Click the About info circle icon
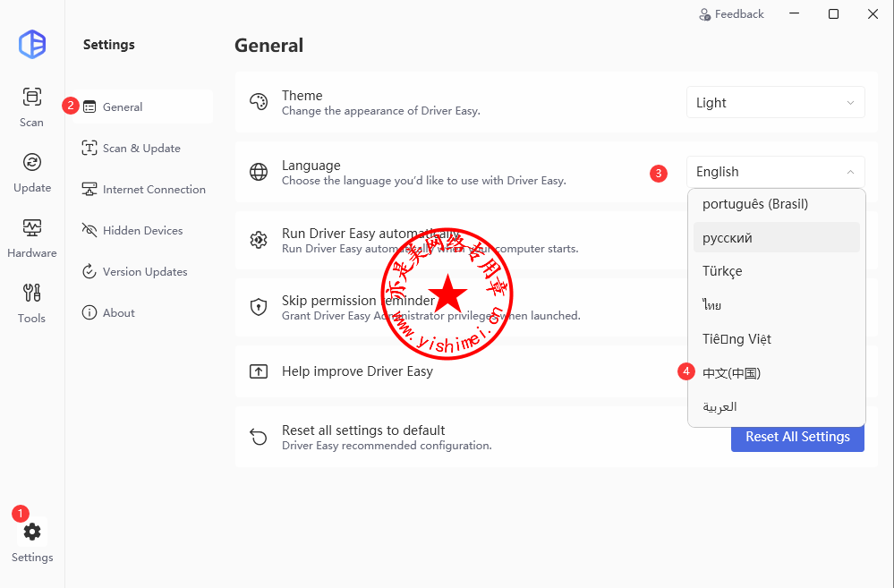Image resolution: width=894 pixels, height=588 pixels. coord(89,312)
